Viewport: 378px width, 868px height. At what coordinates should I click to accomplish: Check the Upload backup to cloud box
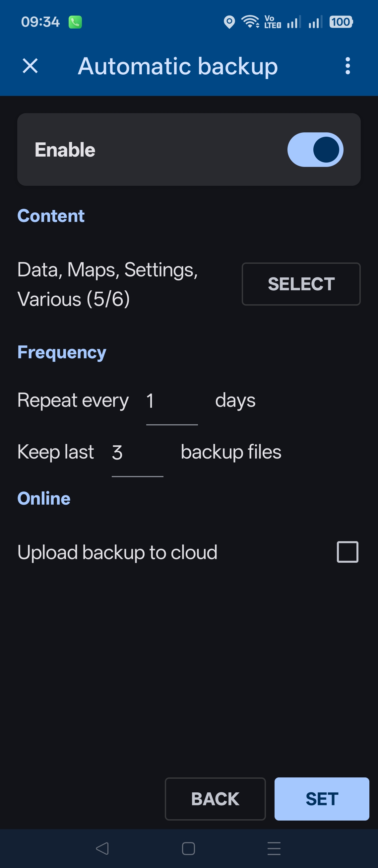[347, 552]
